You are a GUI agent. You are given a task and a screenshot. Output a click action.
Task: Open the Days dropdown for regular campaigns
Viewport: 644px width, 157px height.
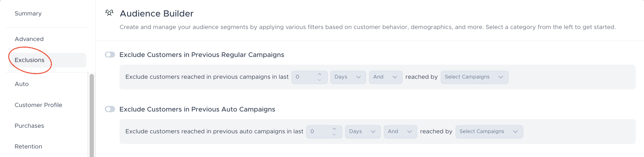tap(348, 77)
